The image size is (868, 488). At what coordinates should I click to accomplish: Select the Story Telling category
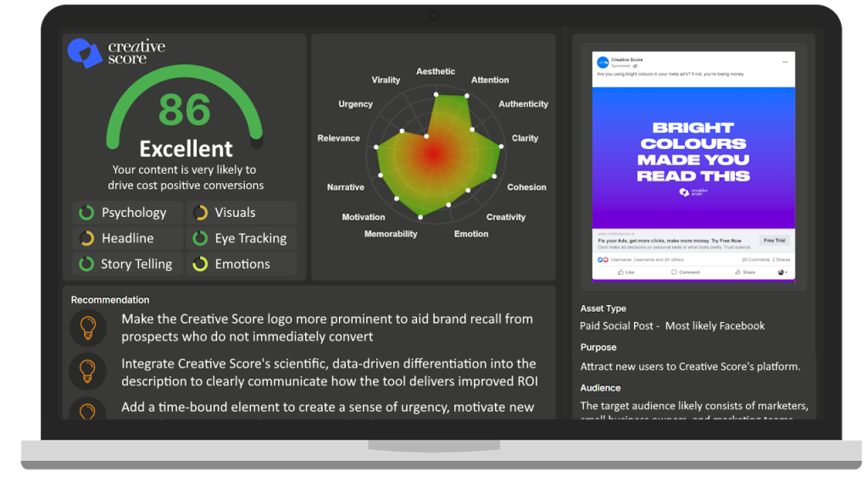(127, 264)
